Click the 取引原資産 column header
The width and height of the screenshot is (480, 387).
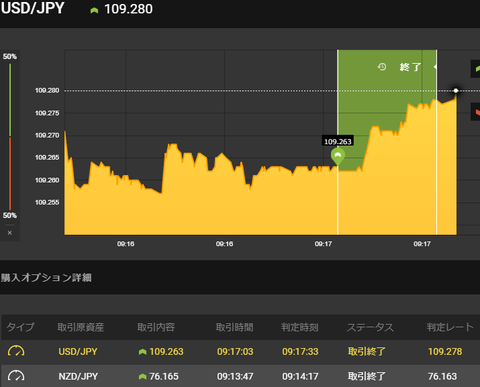point(81,327)
